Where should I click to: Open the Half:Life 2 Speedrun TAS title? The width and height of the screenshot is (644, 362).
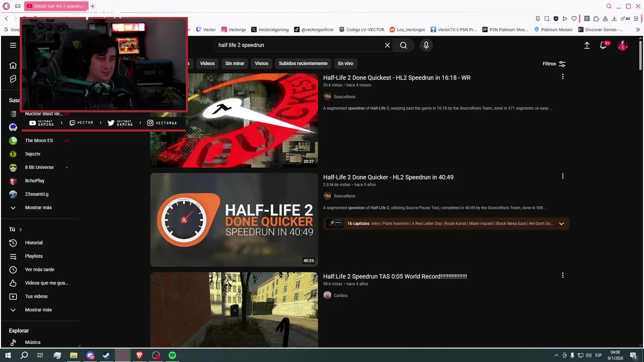[x=395, y=277]
